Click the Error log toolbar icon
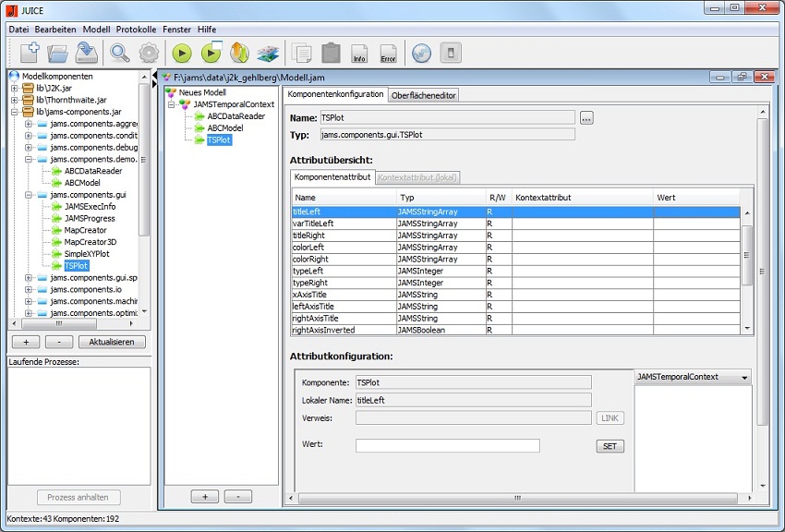 (x=388, y=54)
